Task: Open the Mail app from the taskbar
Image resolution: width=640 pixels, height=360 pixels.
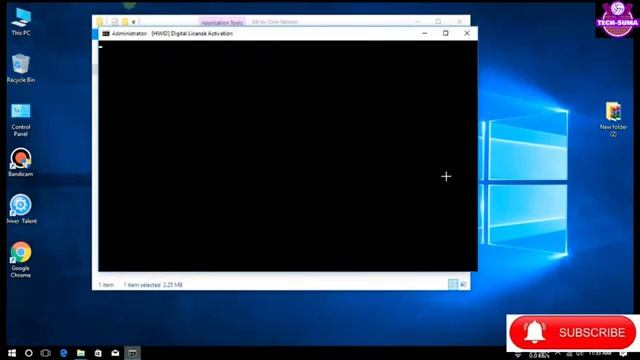Action: tap(116, 353)
